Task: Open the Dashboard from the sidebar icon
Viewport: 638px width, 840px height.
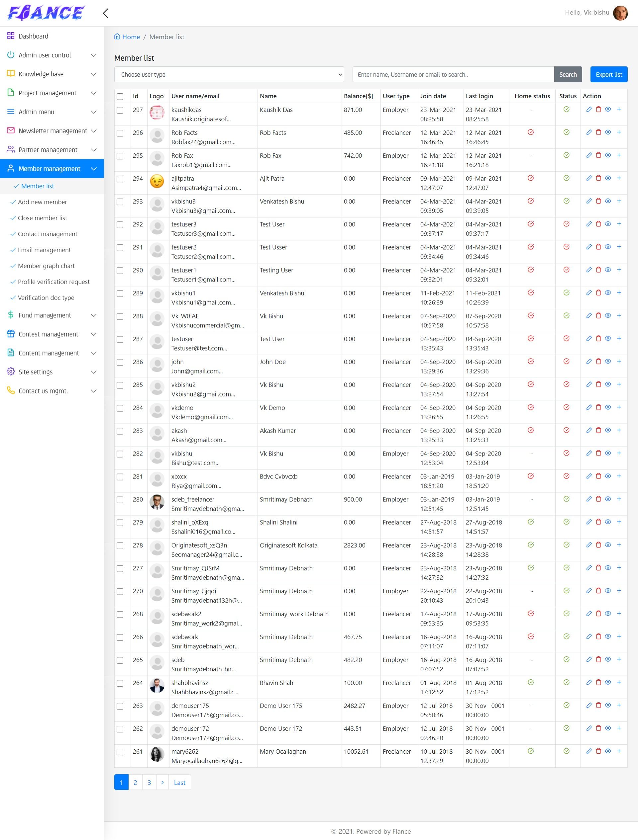Action: [11, 36]
